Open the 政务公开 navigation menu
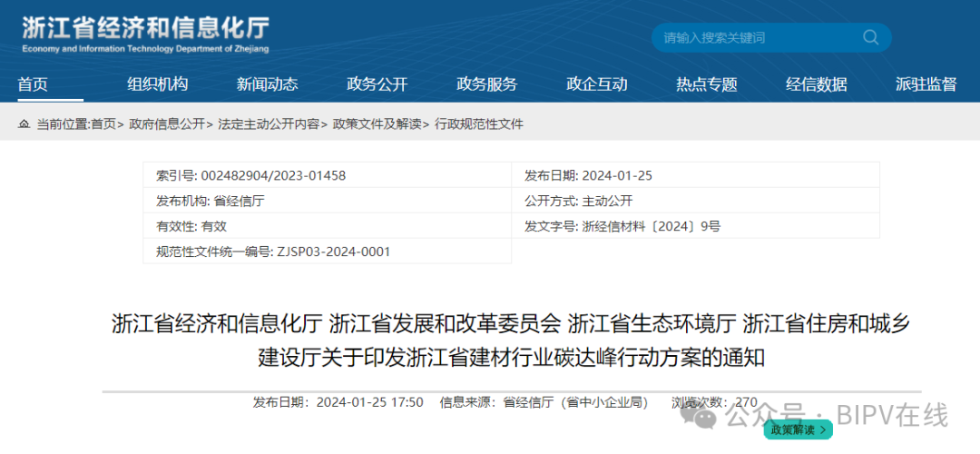This screenshot has height=454, width=980. click(x=377, y=84)
